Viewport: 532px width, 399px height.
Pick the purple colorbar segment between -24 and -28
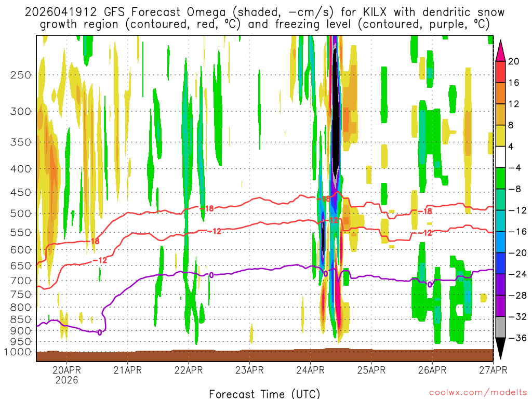500,285
